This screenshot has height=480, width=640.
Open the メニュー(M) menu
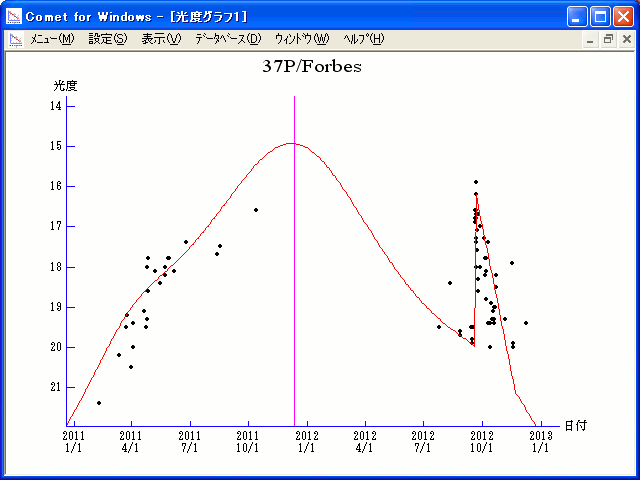(52, 39)
